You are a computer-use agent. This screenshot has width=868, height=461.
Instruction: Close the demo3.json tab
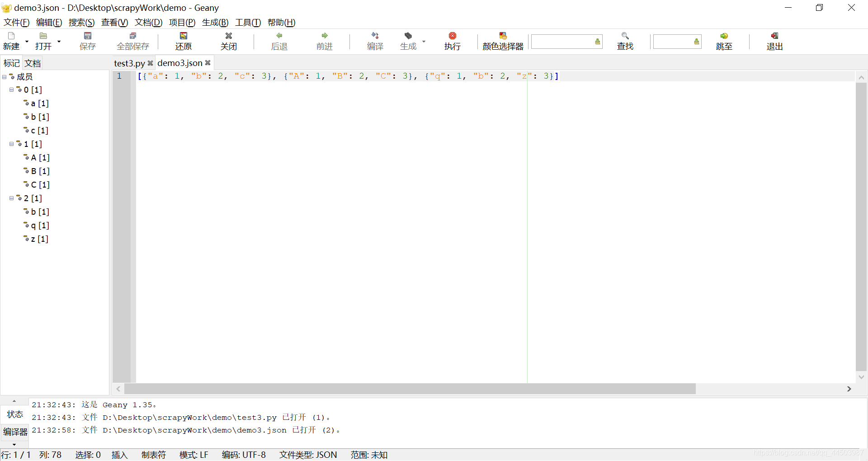tap(208, 63)
